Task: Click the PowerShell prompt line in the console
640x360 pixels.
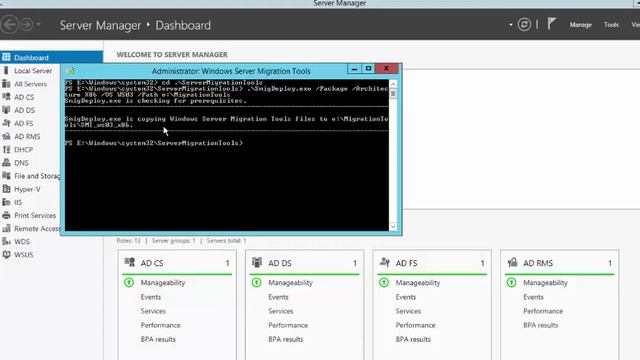Action: coord(154,143)
